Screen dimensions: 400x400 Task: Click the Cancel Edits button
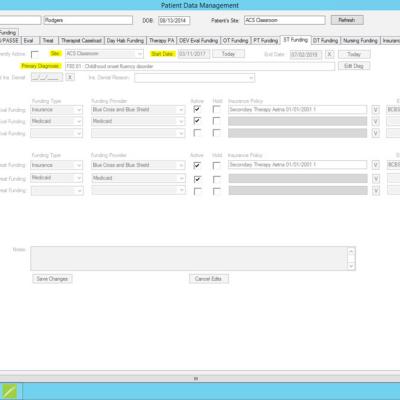click(209, 279)
